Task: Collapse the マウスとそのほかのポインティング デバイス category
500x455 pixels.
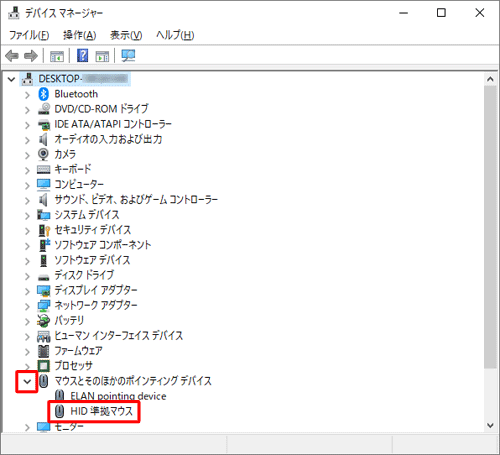Action: tap(27, 382)
